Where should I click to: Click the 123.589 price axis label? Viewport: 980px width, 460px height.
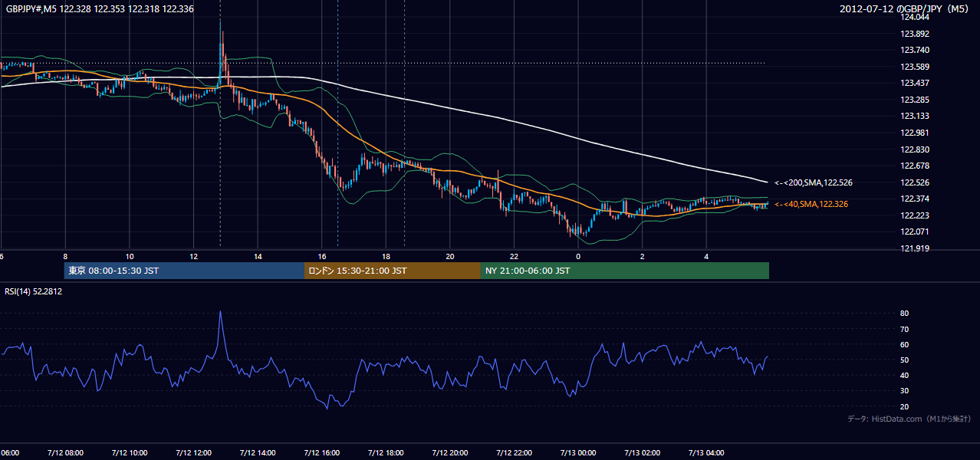pyautogui.click(x=915, y=67)
